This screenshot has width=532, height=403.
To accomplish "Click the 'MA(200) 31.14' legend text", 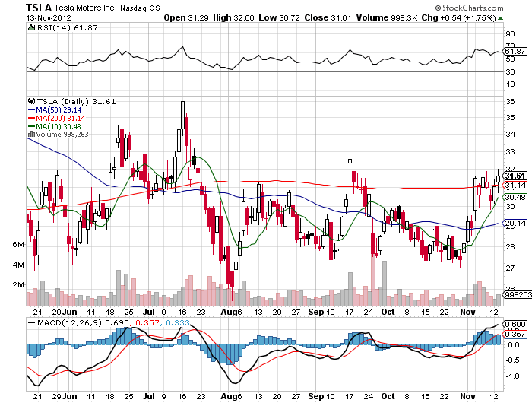I will [x=61, y=118].
